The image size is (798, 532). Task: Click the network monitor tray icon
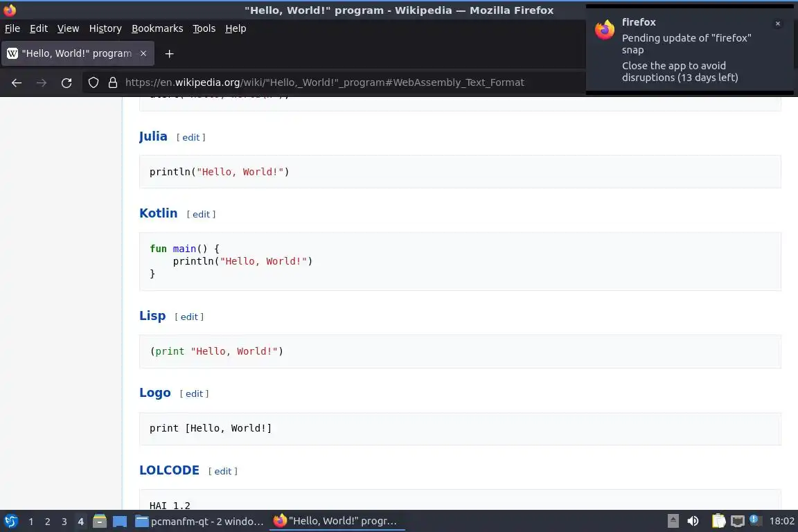click(x=738, y=522)
